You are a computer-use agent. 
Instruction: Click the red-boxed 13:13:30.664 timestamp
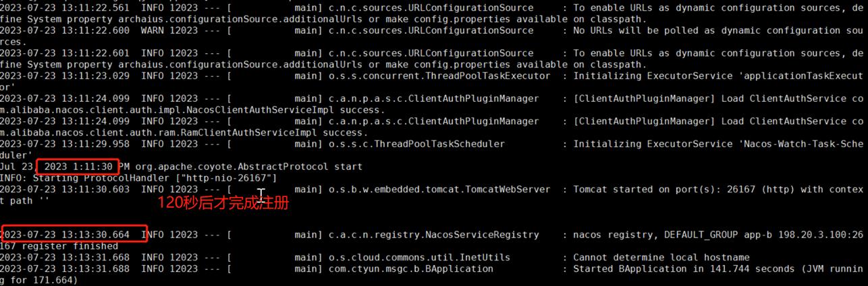tap(74, 235)
